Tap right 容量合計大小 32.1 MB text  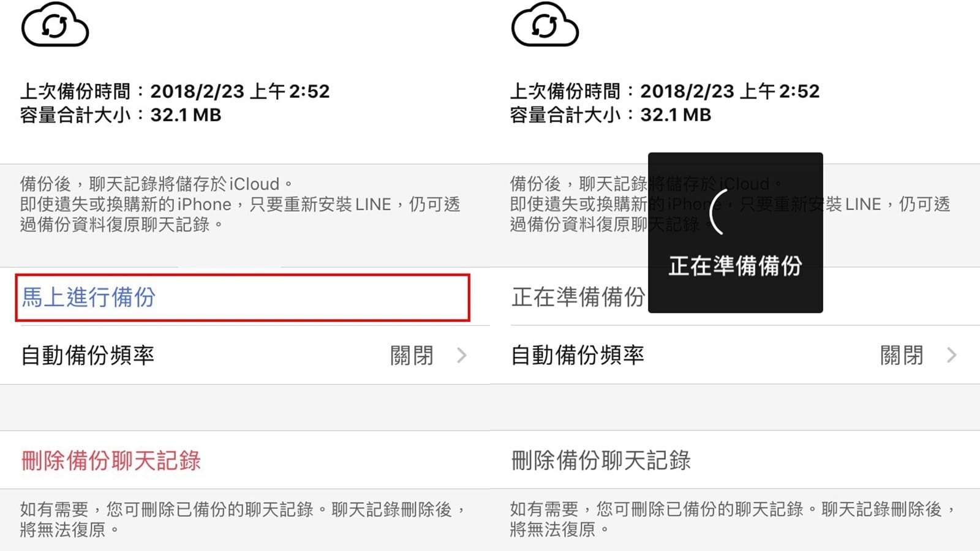point(611,114)
